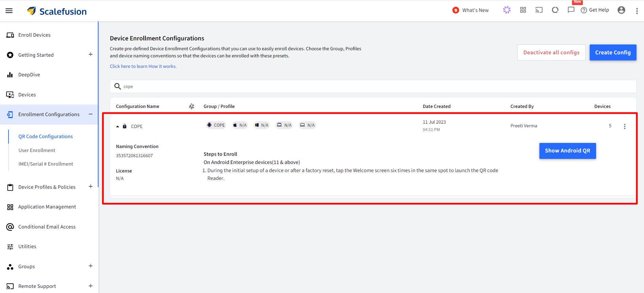Click the purple sparkle AI icon
This screenshot has width=644, height=293.
(x=507, y=10)
